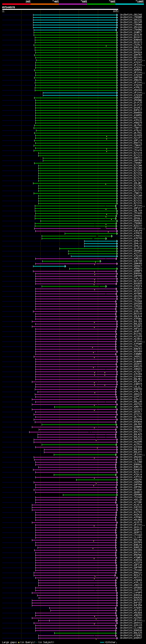This screenshot has height=644, width=146.
Task: Select hit UniRef100_Q5MD53
Action: [x=131, y=98]
